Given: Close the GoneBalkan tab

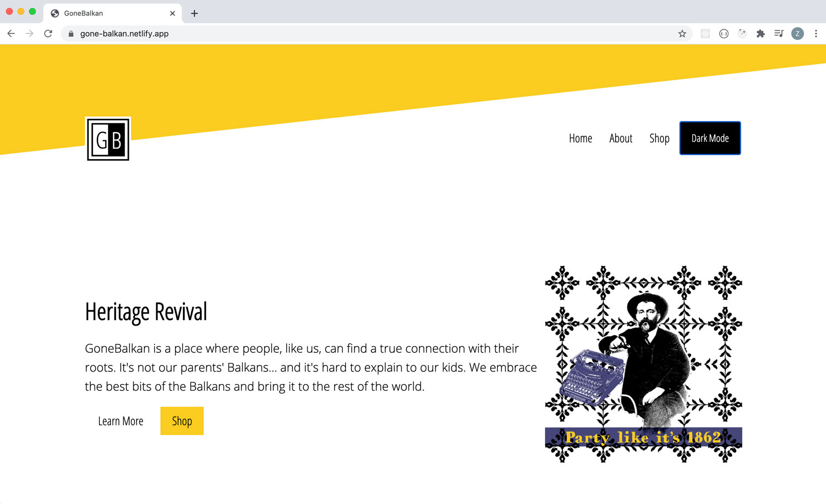Looking at the screenshot, I should [x=172, y=13].
